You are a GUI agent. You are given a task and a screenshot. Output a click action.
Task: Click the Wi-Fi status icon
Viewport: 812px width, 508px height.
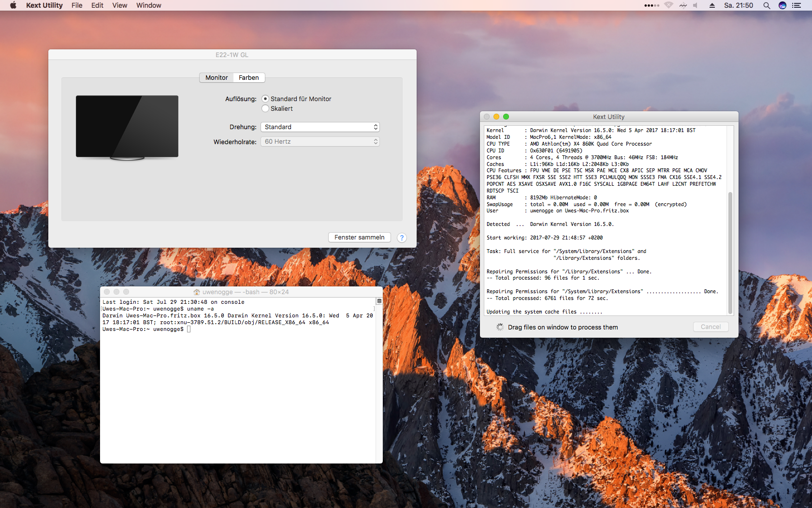668,5
